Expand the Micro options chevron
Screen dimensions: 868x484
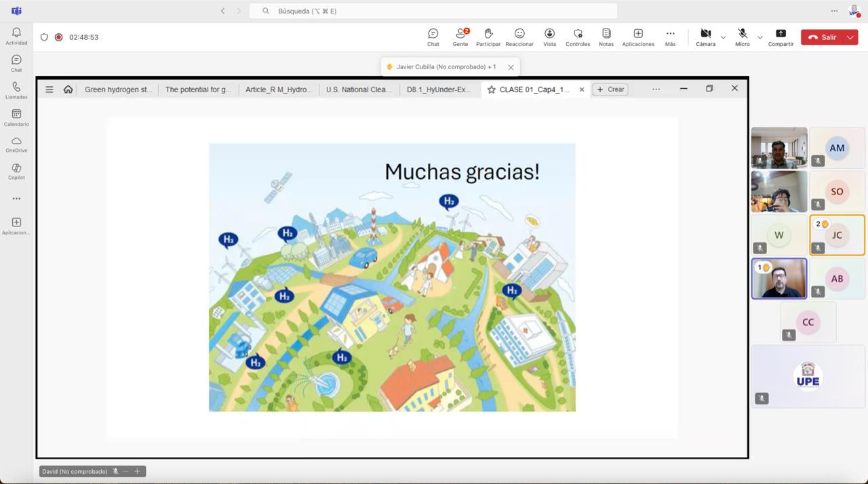pyautogui.click(x=759, y=38)
